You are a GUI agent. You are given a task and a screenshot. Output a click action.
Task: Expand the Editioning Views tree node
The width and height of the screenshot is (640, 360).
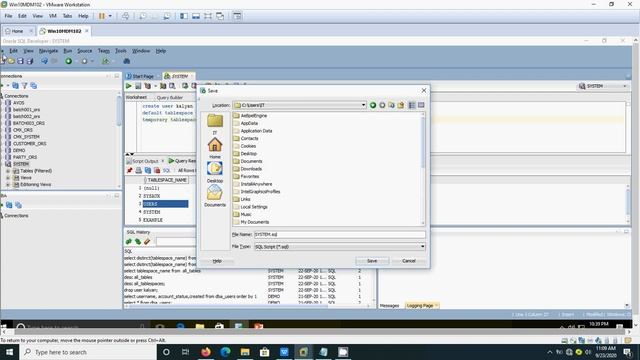coord(7,184)
